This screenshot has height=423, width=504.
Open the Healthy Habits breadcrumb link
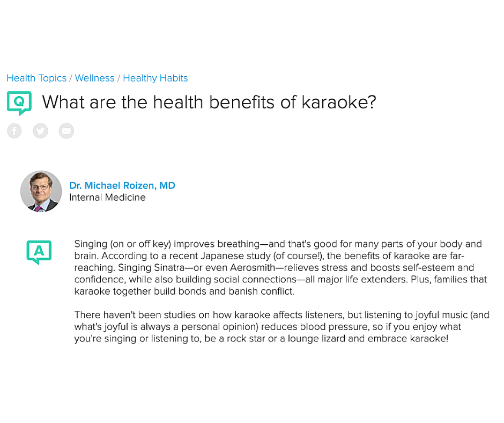(x=155, y=78)
